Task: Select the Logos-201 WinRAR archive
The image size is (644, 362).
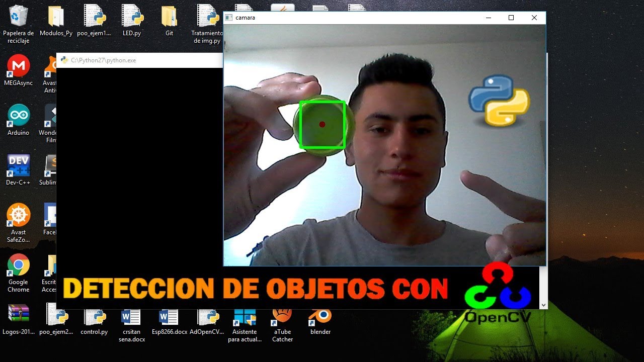Action: (19, 315)
